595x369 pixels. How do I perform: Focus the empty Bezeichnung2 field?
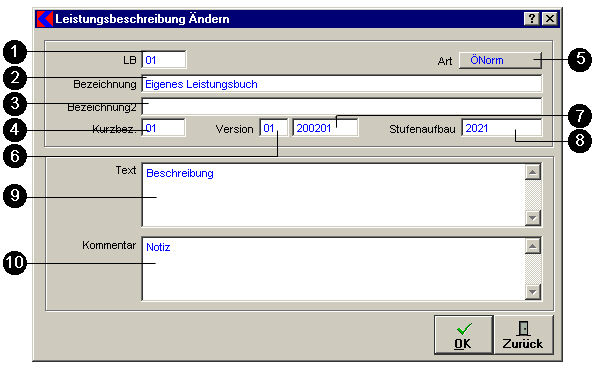click(342, 107)
